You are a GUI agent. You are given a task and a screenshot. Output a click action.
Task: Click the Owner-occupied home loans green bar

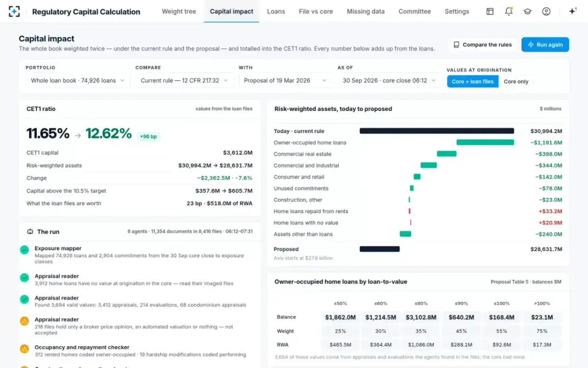coord(485,142)
